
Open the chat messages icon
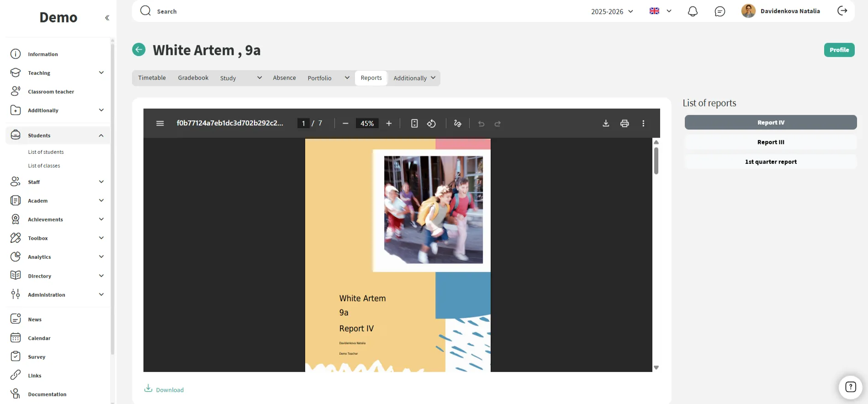point(720,11)
